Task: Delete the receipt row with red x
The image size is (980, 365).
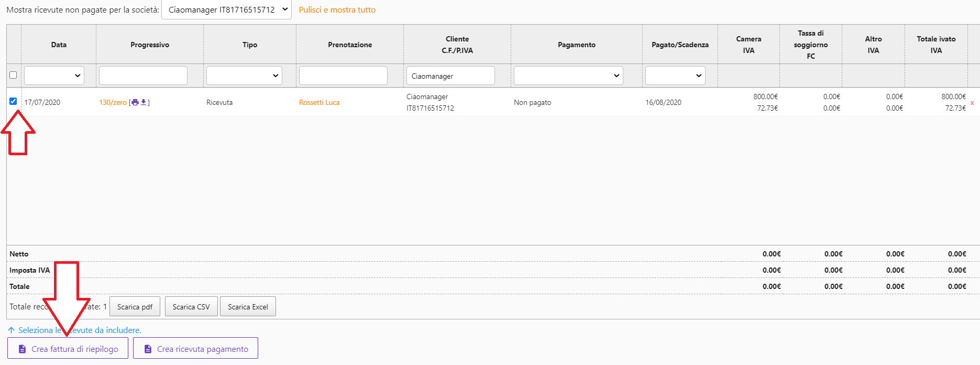Action: 972,103
